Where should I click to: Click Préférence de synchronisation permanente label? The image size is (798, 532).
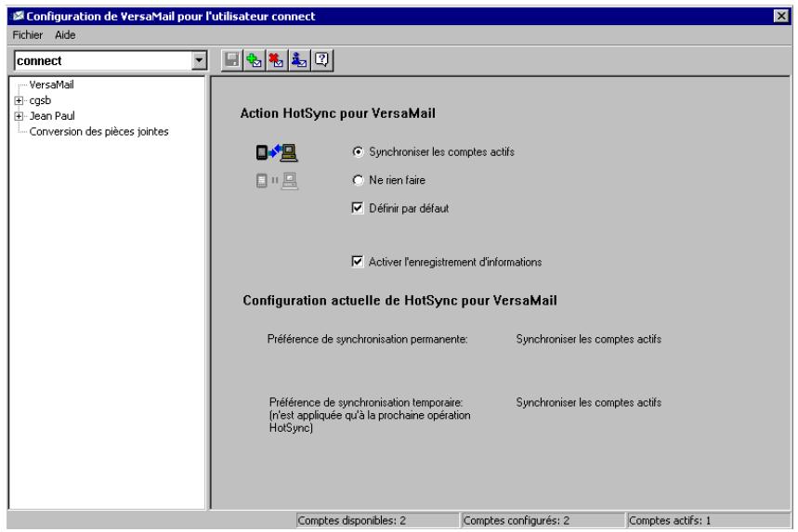pyautogui.click(x=368, y=339)
